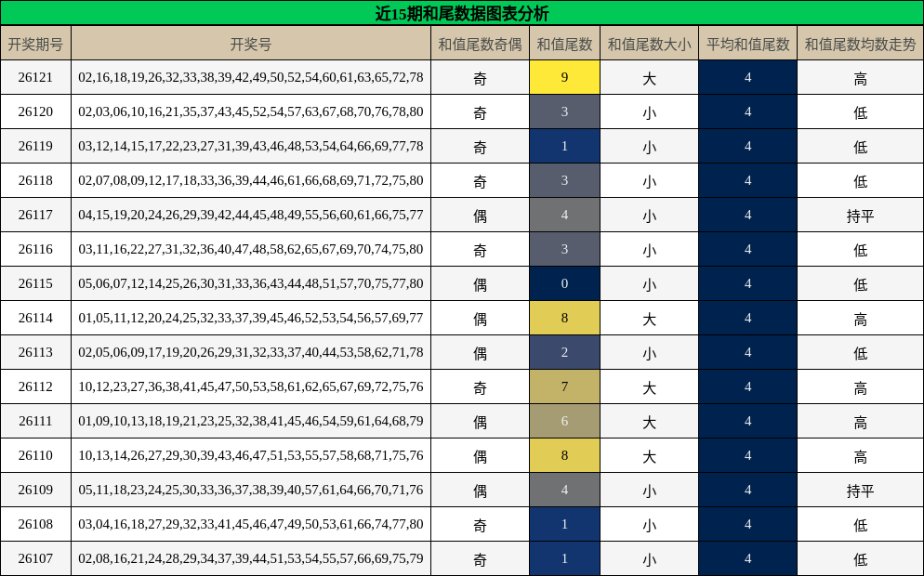Select the draw numbers for period 26108

click(x=251, y=524)
